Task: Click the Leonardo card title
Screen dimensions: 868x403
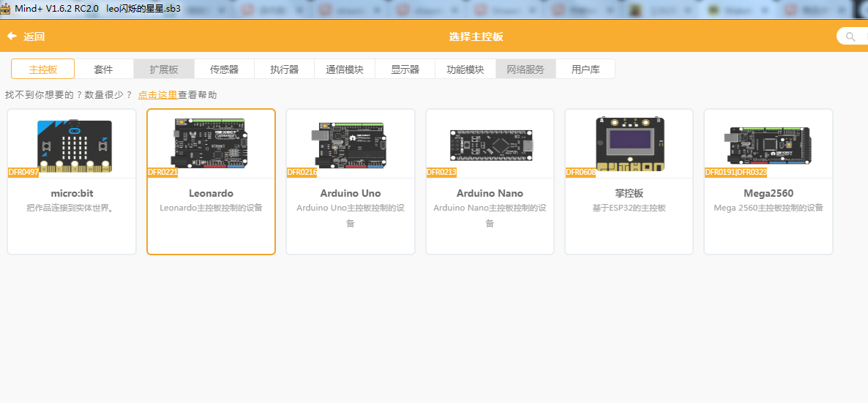Action: click(x=211, y=194)
